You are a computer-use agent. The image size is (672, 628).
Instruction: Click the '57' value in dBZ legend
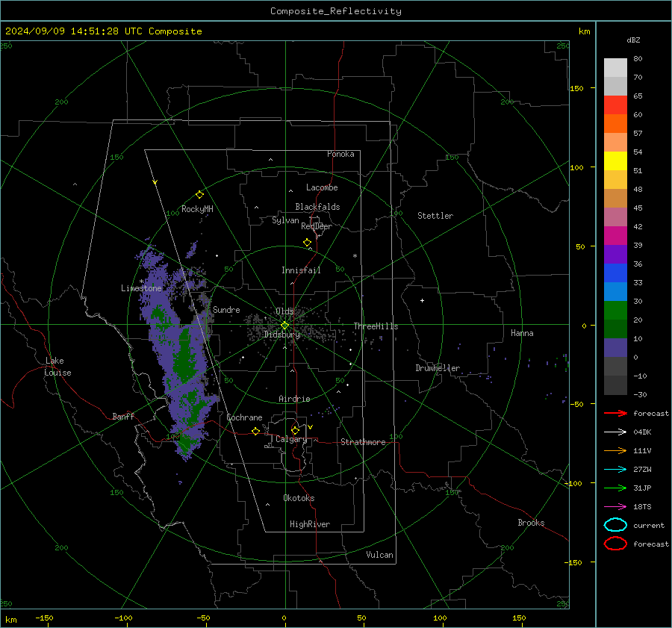(638, 134)
